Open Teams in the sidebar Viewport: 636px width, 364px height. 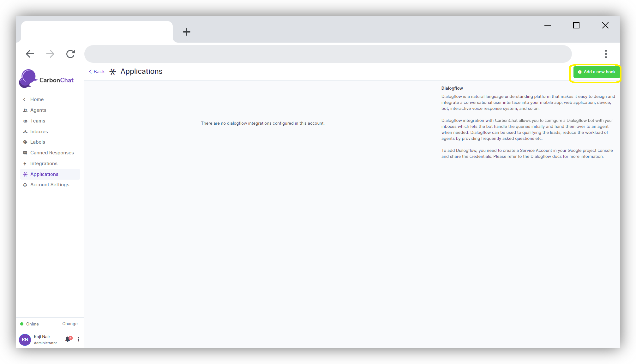[38, 121]
